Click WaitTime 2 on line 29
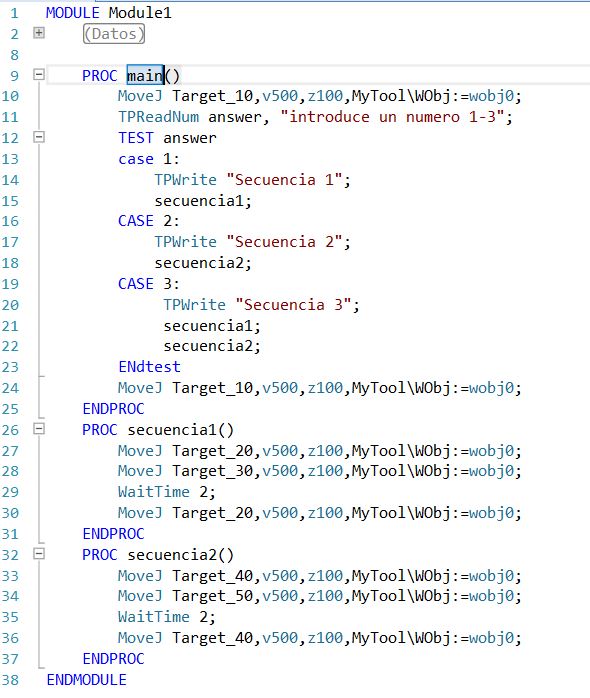 point(163,492)
